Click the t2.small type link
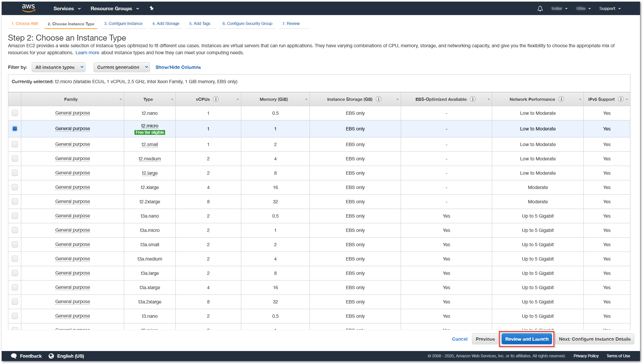This screenshot has height=364, width=643. click(x=150, y=144)
